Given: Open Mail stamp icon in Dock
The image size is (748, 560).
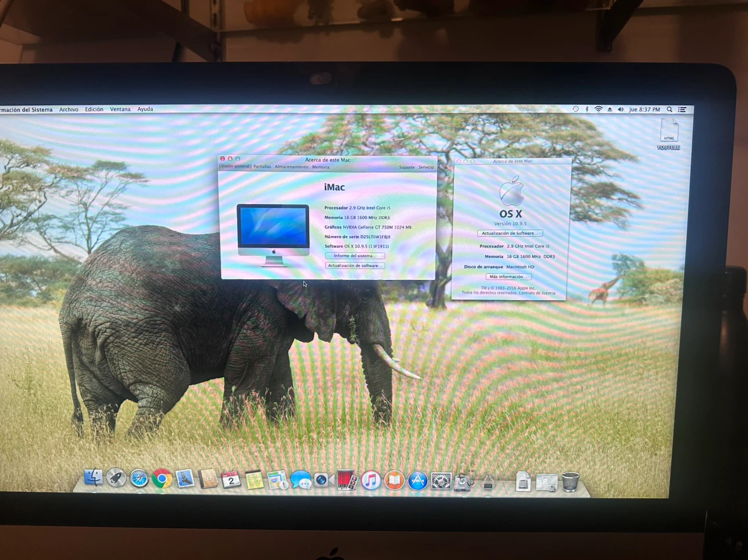Looking at the screenshot, I should pyautogui.click(x=185, y=479).
